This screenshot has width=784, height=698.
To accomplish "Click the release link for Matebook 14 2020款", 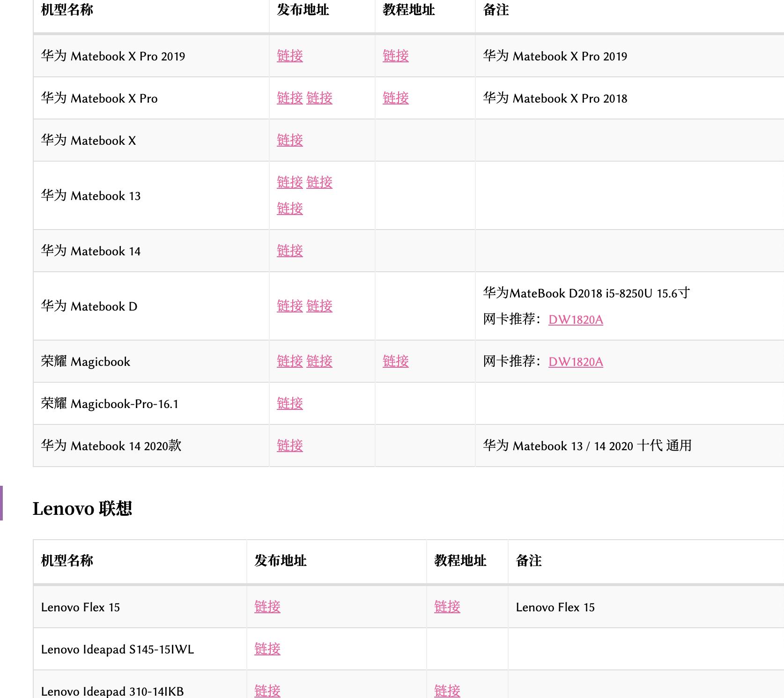I will coord(290,446).
